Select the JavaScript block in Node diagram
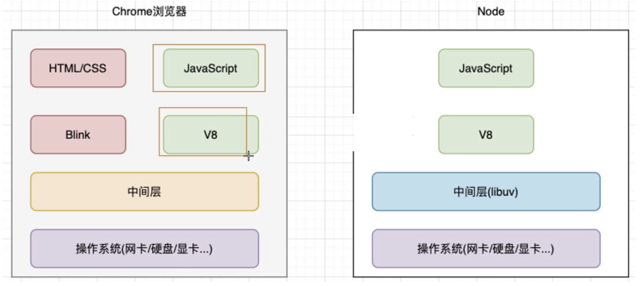The width and height of the screenshot is (644, 286). (x=486, y=68)
